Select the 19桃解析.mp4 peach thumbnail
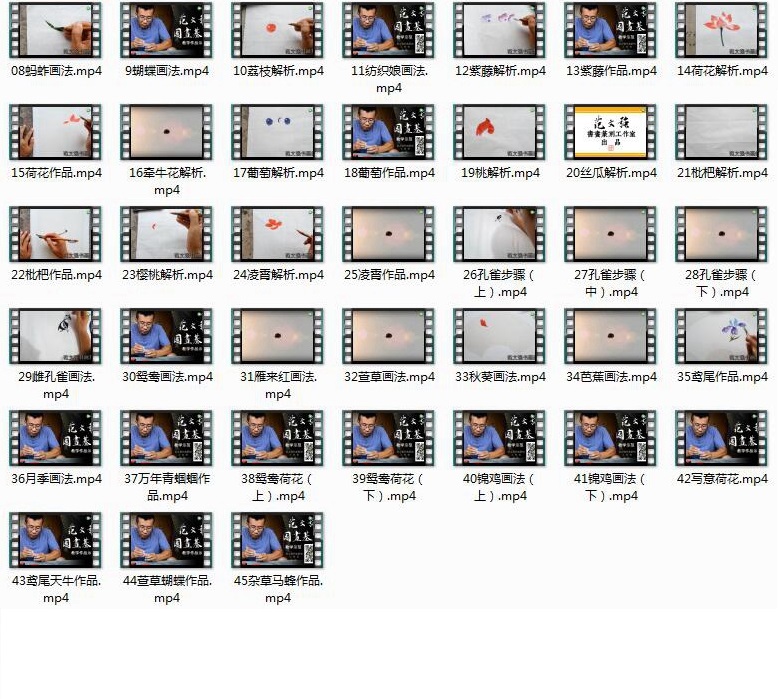 pos(499,132)
